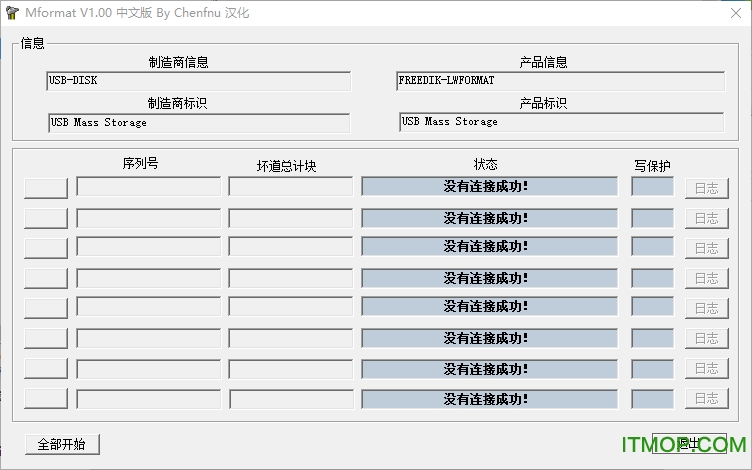Click the 序列号 serial field in the first row
The width and height of the screenshot is (752, 470).
click(149, 187)
